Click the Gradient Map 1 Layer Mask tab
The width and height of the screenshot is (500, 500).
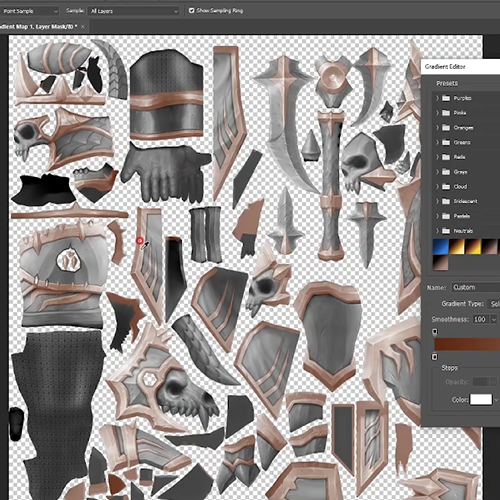[37, 27]
